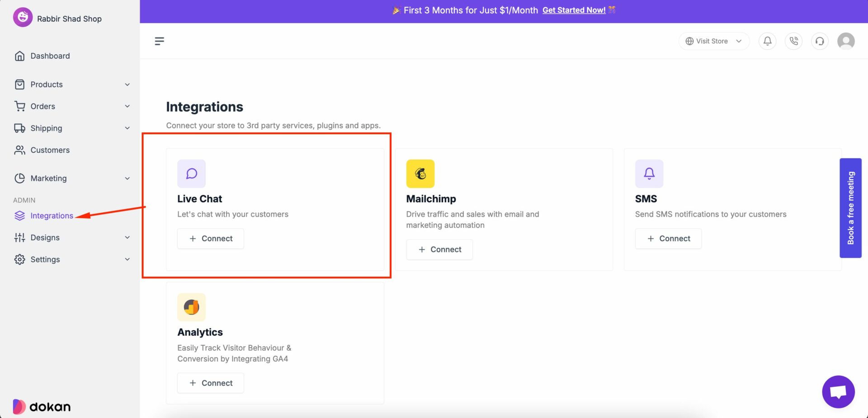Click Marketing label in sidebar
The width and height of the screenshot is (868, 418).
click(48, 178)
